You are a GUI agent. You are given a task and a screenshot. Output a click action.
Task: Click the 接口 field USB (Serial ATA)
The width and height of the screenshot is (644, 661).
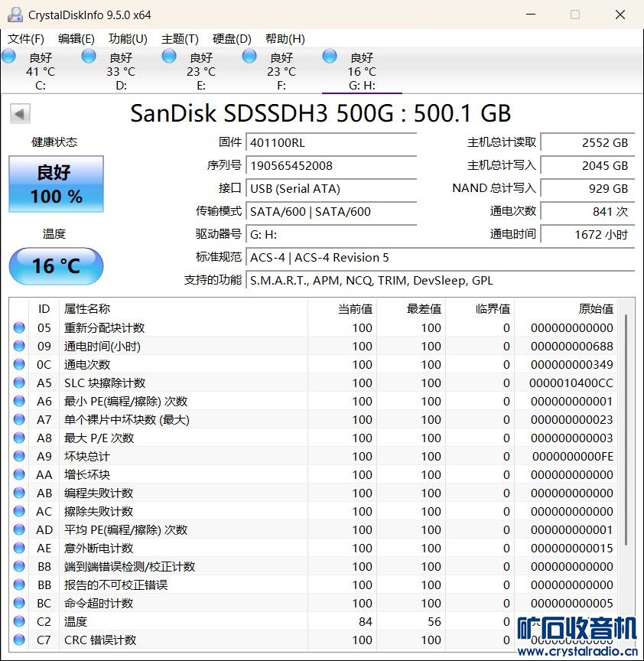[x=331, y=188]
